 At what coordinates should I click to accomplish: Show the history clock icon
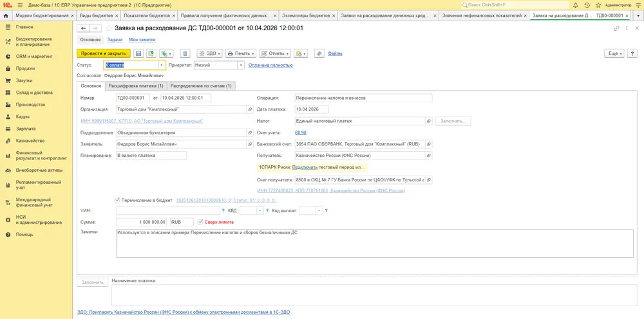point(587,5)
